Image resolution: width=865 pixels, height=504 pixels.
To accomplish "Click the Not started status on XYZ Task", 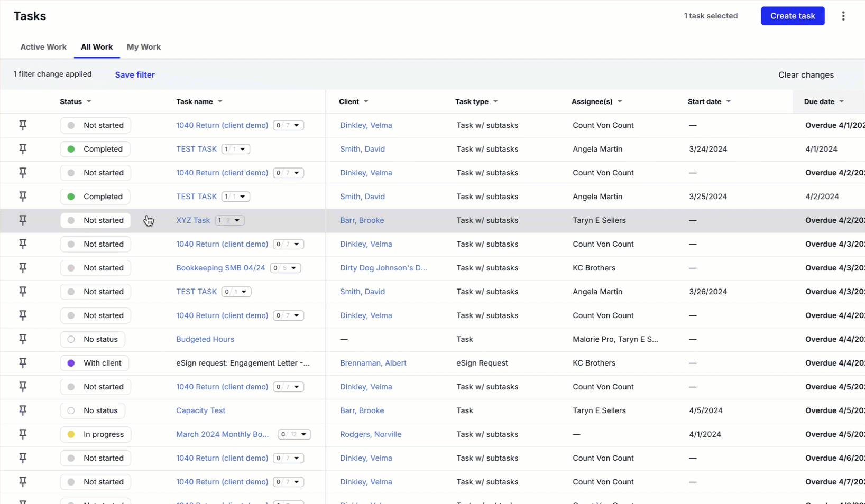I will [x=95, y=220].
